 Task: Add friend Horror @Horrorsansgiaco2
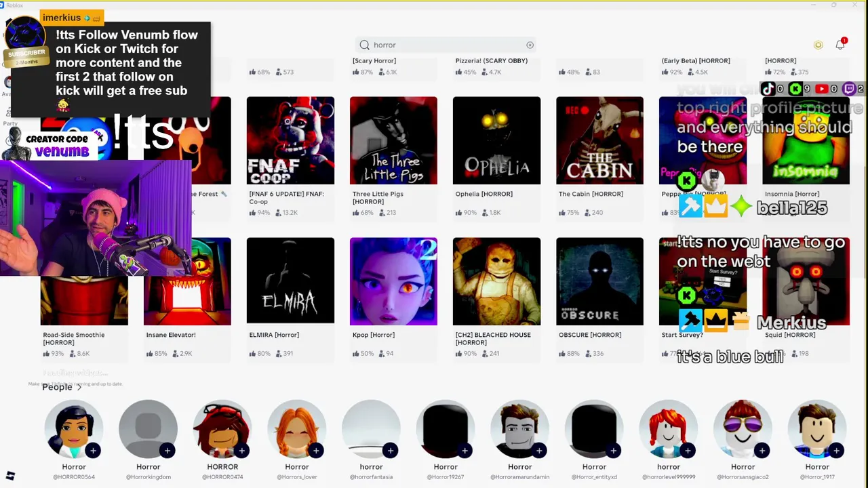762,451
